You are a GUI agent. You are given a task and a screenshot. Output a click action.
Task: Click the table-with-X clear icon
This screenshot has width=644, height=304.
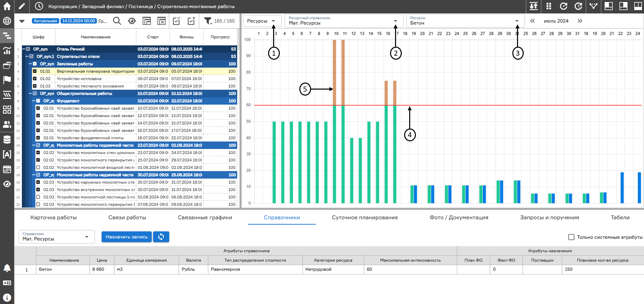point(162,21)
